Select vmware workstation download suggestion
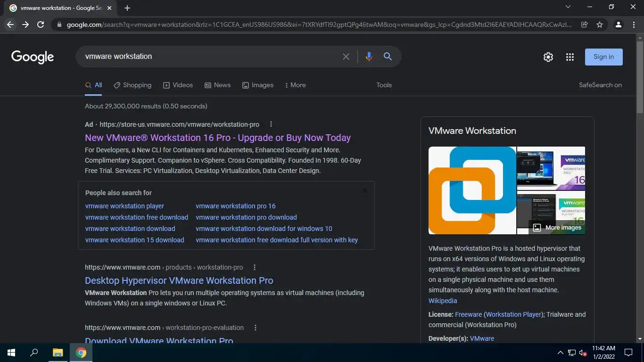The height and width of the screenshot is (362, 644). coord(130,229)
